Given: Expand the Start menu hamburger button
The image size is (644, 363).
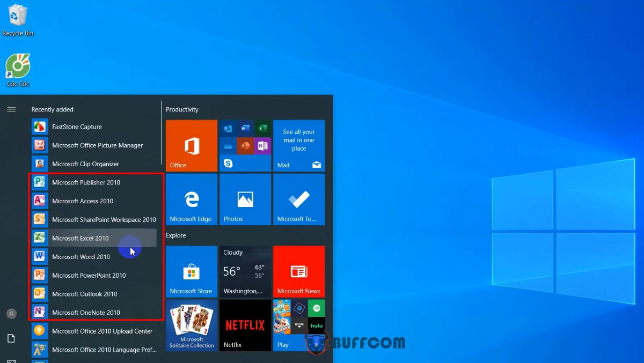Looking at the screenshot, I should (11, 109).
